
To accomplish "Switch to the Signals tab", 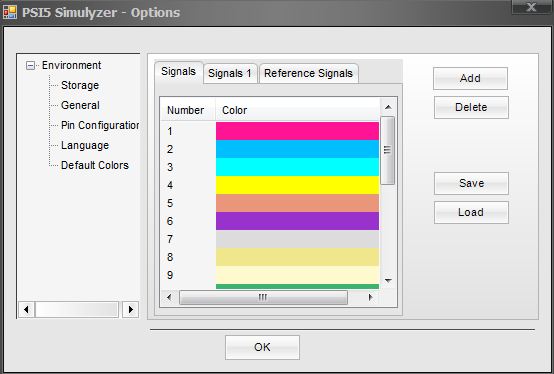I will coord(178,72).
